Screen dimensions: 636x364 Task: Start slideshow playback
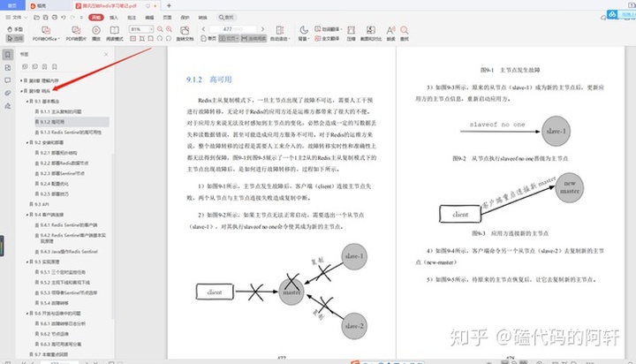point(96,34)
